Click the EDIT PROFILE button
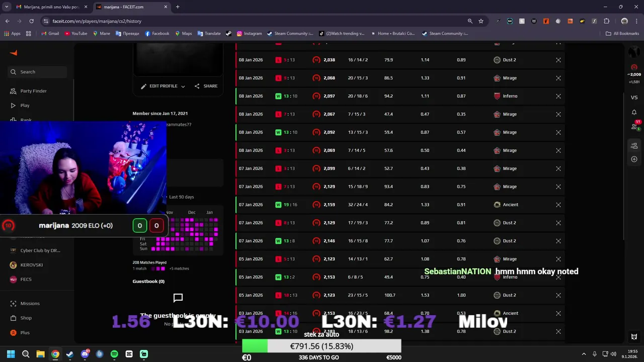Screen dimensions: 644x362 tap(163, 86)
